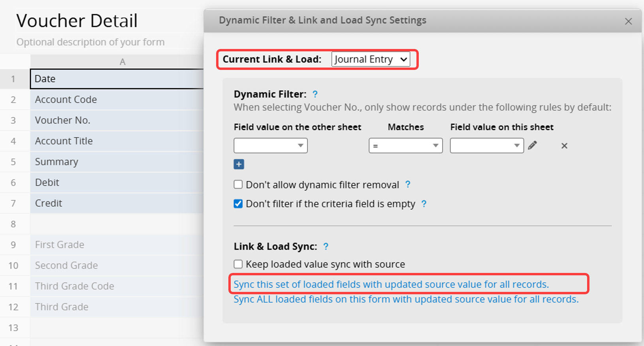Open the Matches operator dropdown
This screenshot has height=346, width=644.
(405, 145)
